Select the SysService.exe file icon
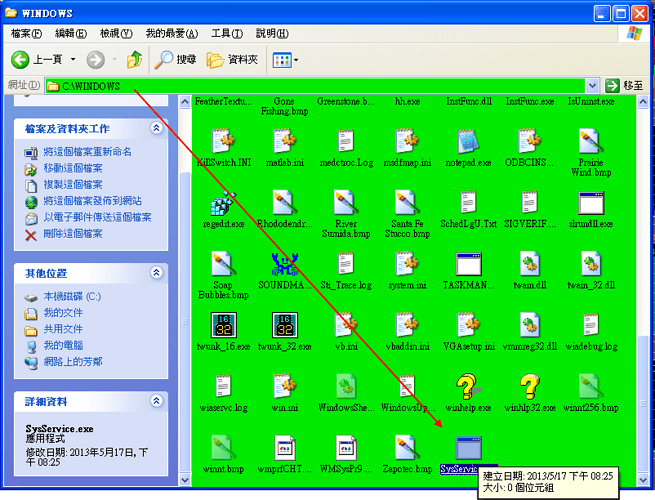This screenshot has width=655, height=500. click(x=468, y=448)
